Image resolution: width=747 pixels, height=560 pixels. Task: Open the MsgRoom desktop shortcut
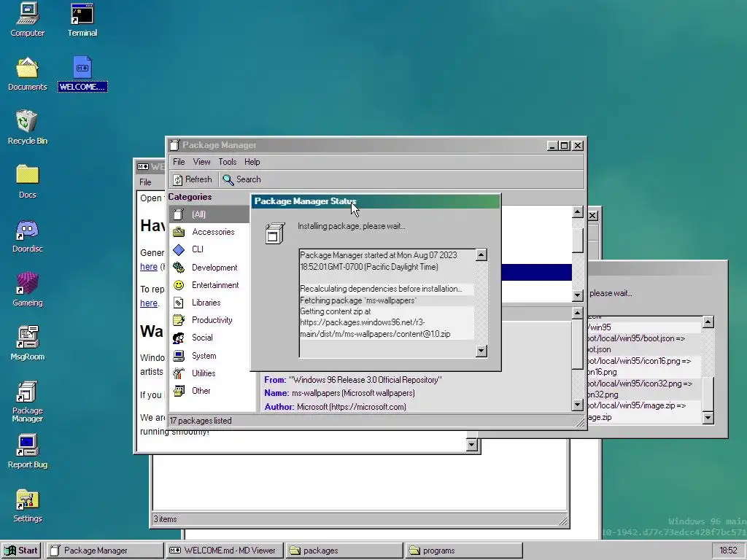[27, 343]
